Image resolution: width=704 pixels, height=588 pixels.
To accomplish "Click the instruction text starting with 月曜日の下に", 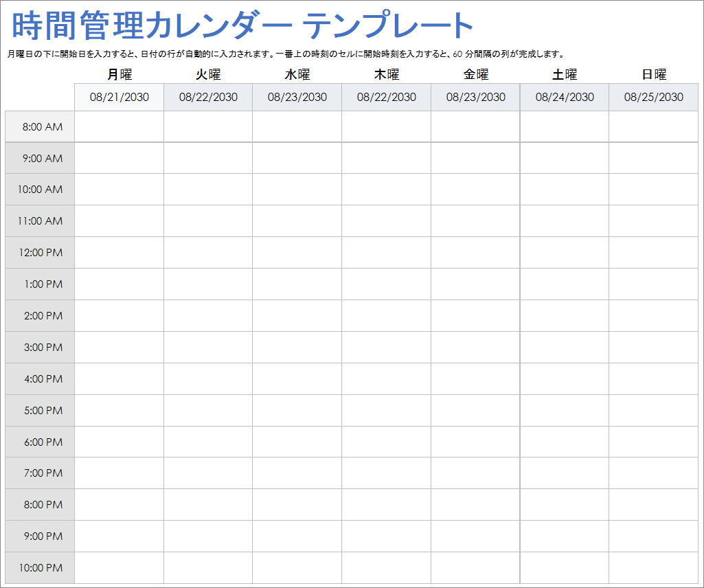I will 285,54.
